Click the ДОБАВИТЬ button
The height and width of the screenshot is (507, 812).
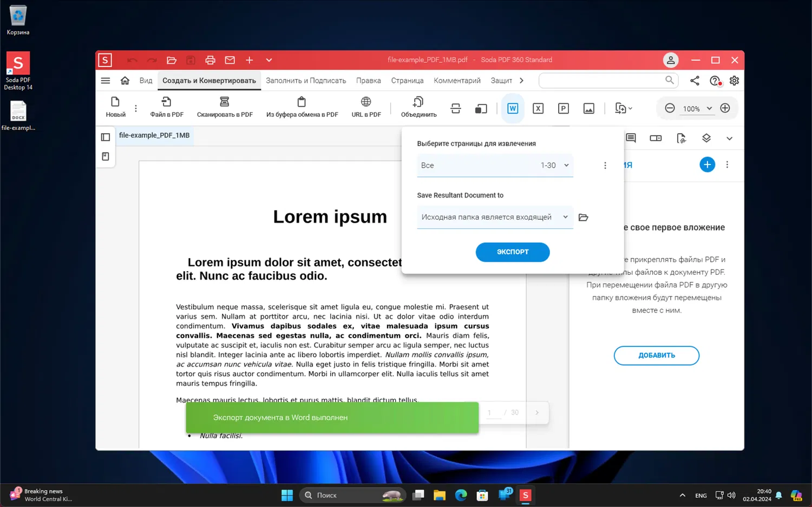click(657, 355)
